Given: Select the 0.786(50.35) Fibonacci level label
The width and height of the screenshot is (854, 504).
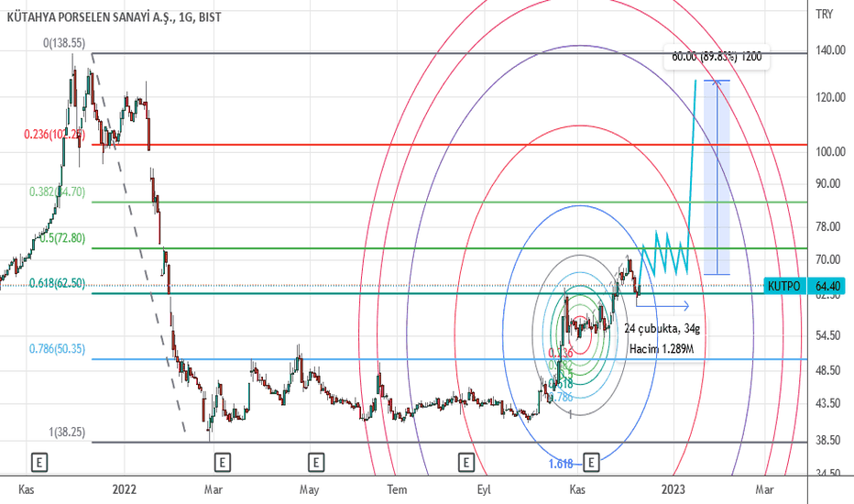Looking at the screenshot, I should click(57, 349).
